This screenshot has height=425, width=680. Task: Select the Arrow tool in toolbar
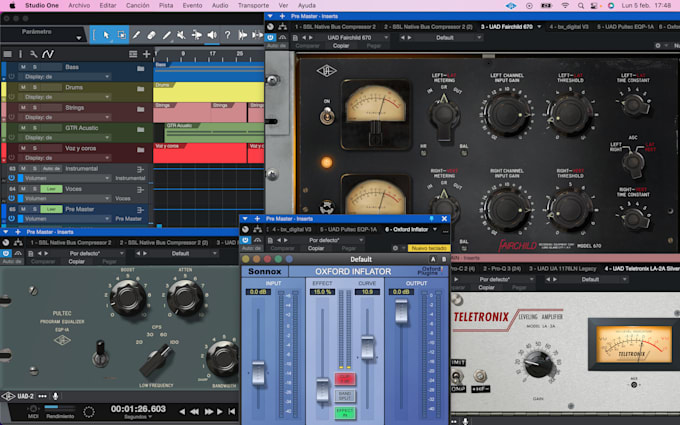[106, 35]
